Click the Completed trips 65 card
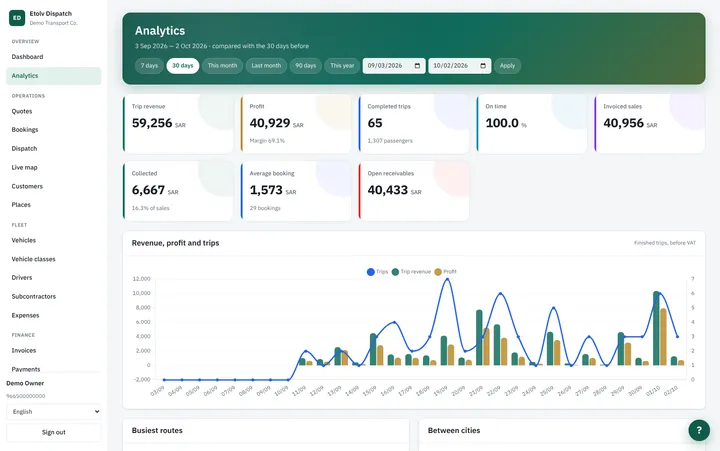The height and width of the screenshot is (451, 720). pyautogui.click(x=414, y=124)
